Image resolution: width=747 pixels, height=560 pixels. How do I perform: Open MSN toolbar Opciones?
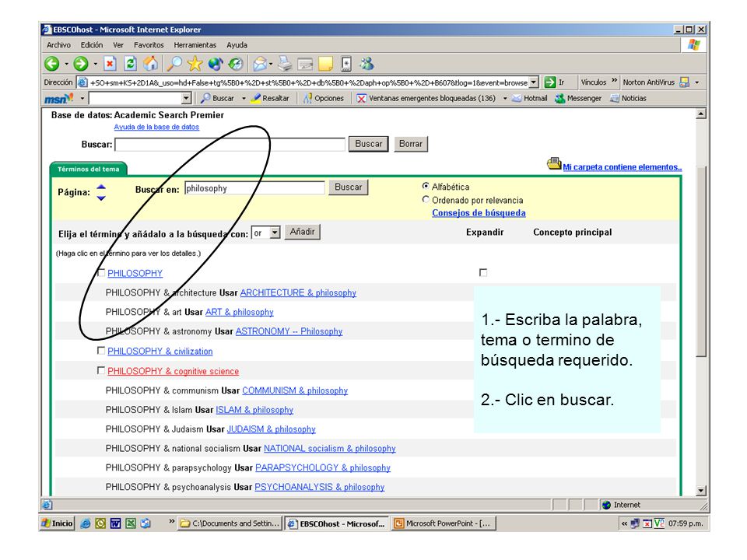(x=324, y=98)
